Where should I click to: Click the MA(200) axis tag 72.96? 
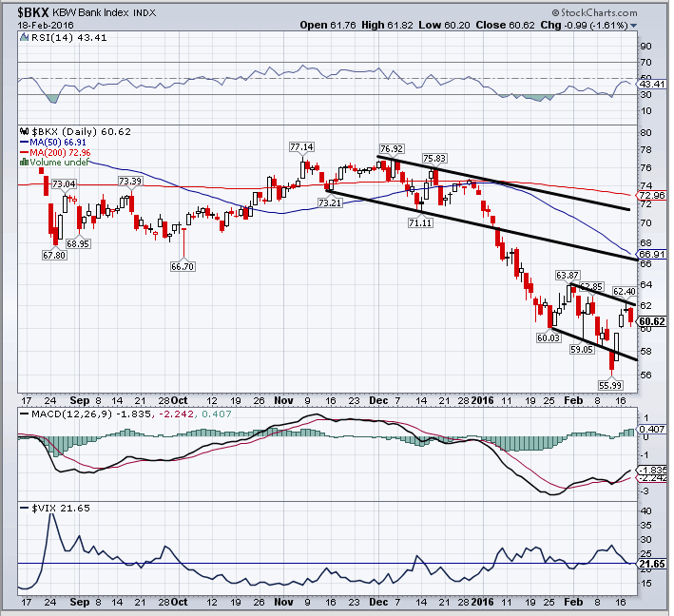(652, 195)
